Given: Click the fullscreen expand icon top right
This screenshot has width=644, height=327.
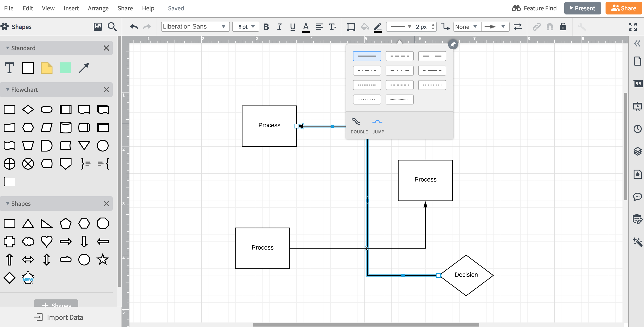Looking at the screenshot, I should click(x=633, y=26).
